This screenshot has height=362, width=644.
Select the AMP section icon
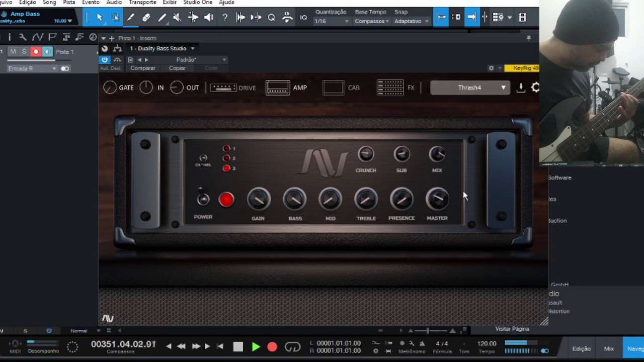tap(286, 87)
